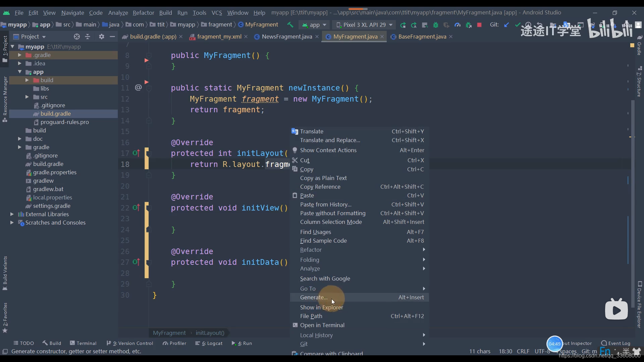Click Collapse All icon in Project panel
The image size is (644, 362).
[88, 37]
